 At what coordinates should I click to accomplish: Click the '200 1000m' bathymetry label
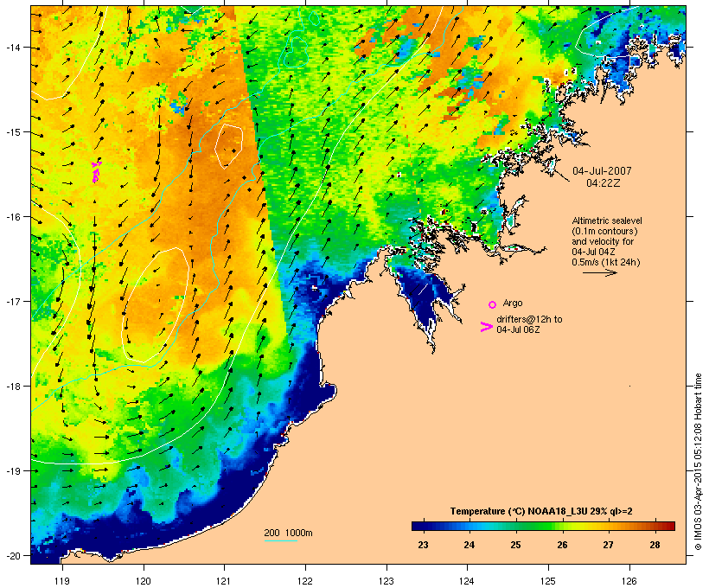[288, 533]
